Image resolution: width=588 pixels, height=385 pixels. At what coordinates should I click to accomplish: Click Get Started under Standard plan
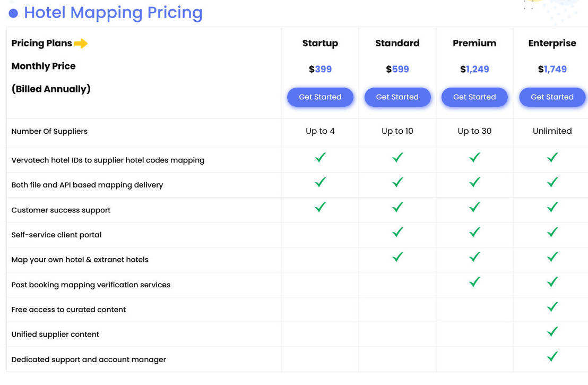pyautogui.click(x=397, y=97)
